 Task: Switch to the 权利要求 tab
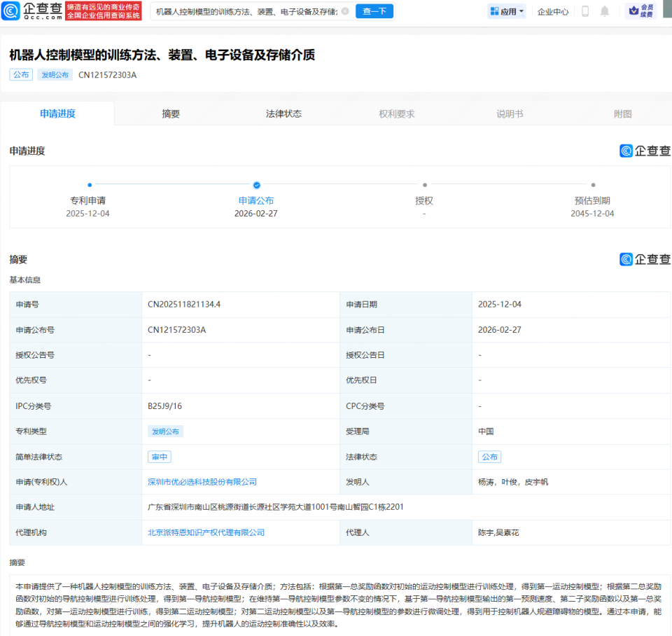[x=397, y=113]
